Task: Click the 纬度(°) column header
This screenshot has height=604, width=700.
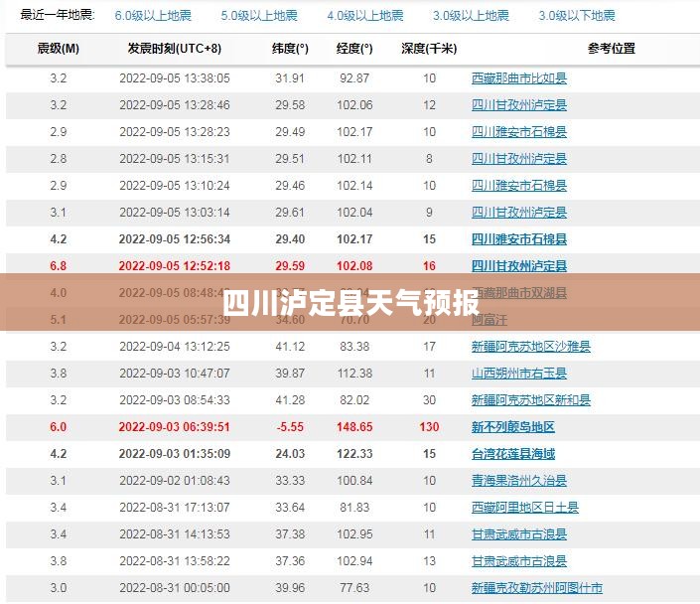Action: click(x=290, y=49)
